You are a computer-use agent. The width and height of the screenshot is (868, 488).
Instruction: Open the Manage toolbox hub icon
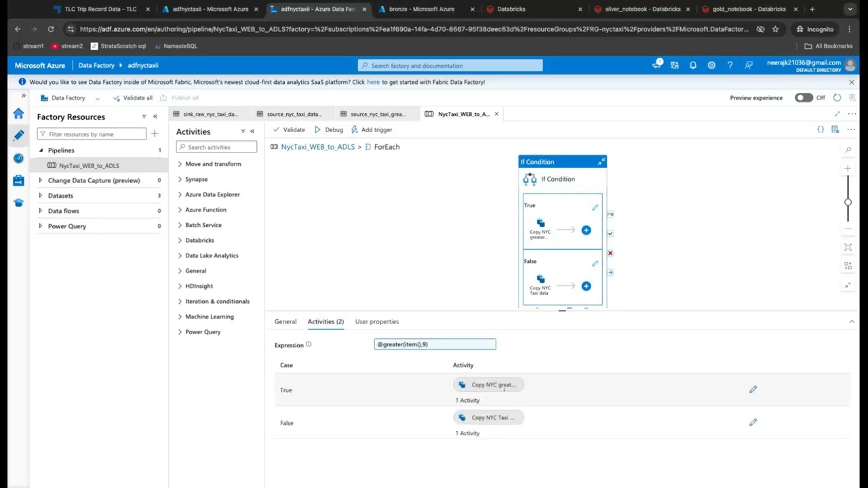[x=18, y=180]
